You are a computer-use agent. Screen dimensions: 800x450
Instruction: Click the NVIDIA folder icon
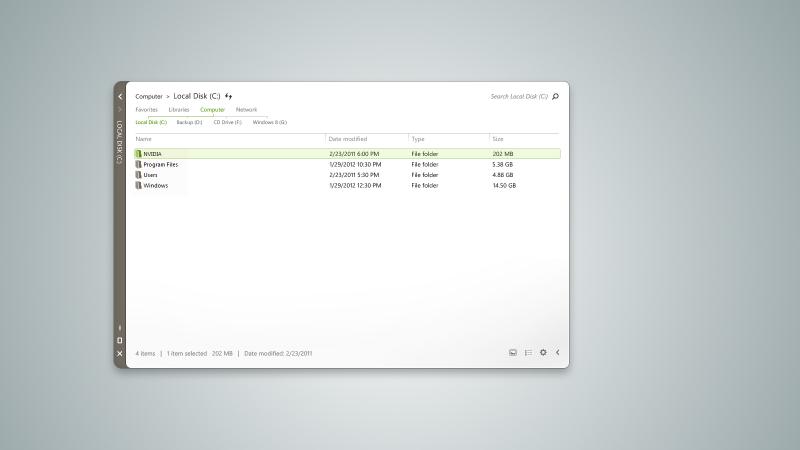[138, 154]
